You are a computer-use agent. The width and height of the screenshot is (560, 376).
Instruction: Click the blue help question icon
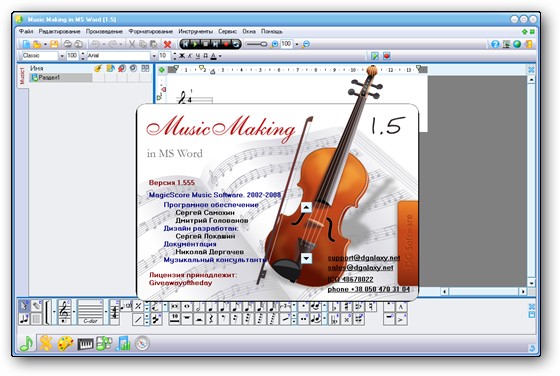click(495, 44)
